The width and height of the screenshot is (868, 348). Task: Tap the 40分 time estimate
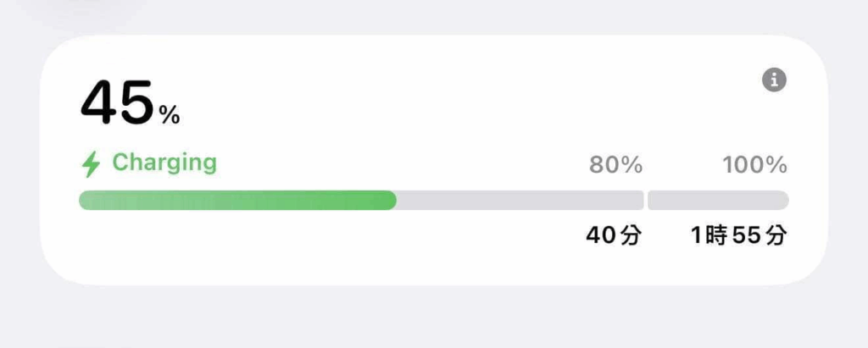pos(614,236)
